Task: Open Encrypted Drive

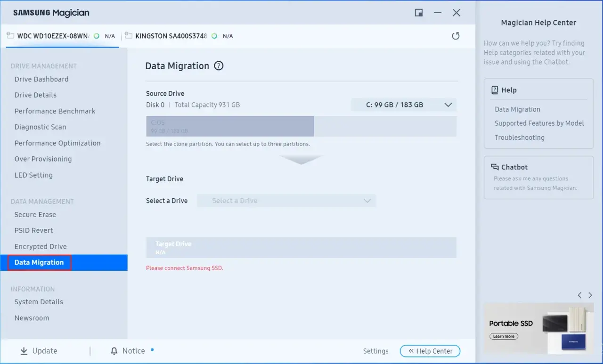Action: point(41,247)
